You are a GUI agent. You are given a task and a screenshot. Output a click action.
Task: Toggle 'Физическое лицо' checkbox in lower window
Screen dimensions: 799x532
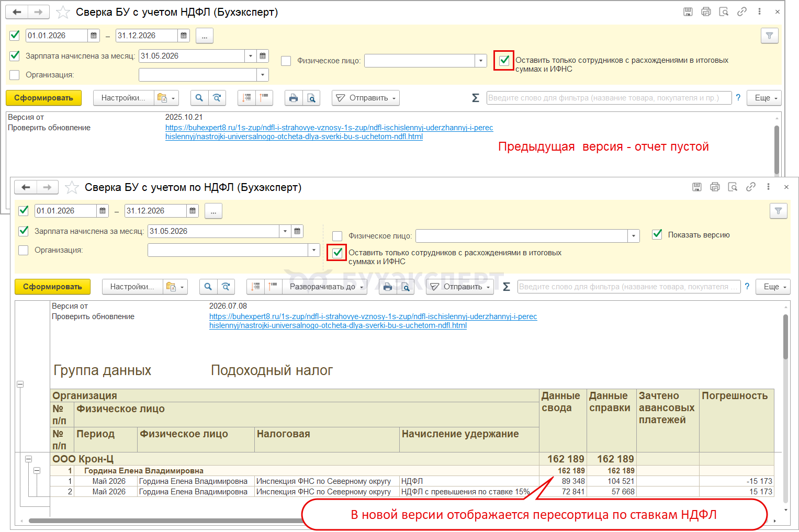[337, 236]
